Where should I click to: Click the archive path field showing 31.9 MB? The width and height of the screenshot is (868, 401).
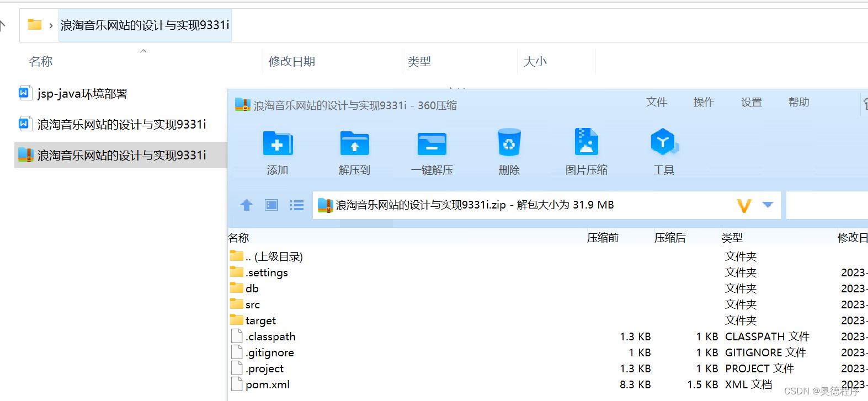[x=547, y=205]
